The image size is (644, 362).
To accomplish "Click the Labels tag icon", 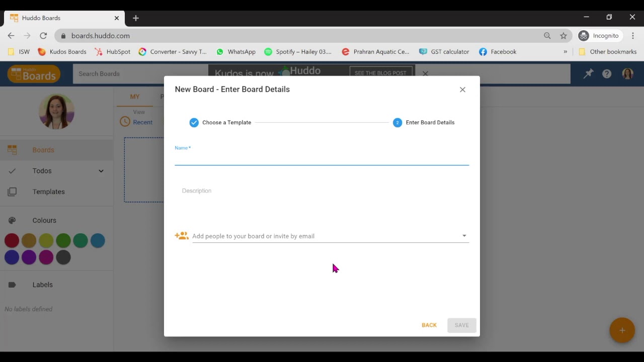I will (x=12, y=285).
